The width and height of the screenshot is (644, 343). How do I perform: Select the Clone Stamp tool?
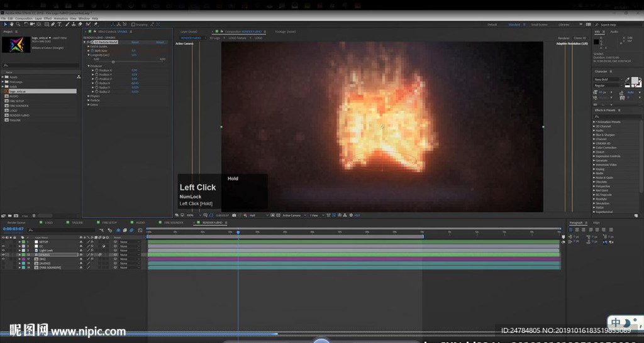point(74,24)
